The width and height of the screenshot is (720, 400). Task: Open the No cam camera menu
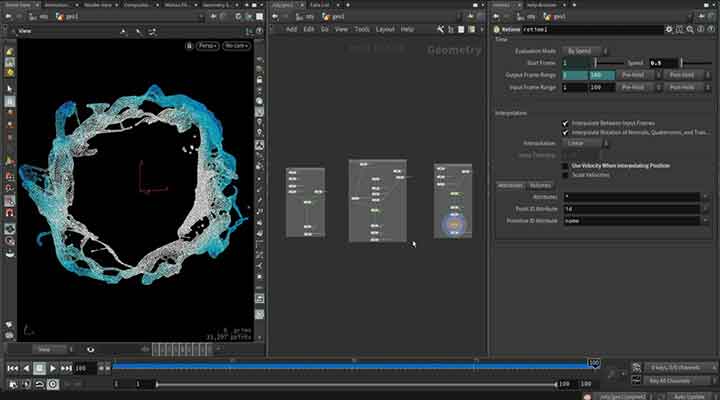[x=236, y=46]
